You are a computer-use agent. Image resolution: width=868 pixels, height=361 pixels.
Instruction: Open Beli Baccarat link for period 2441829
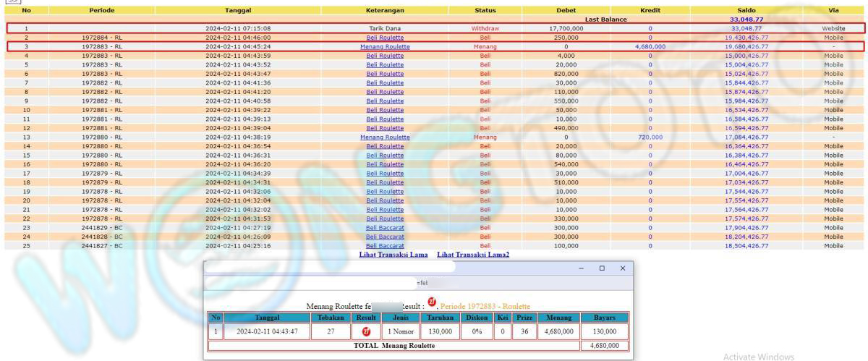[x=385, y=227]
